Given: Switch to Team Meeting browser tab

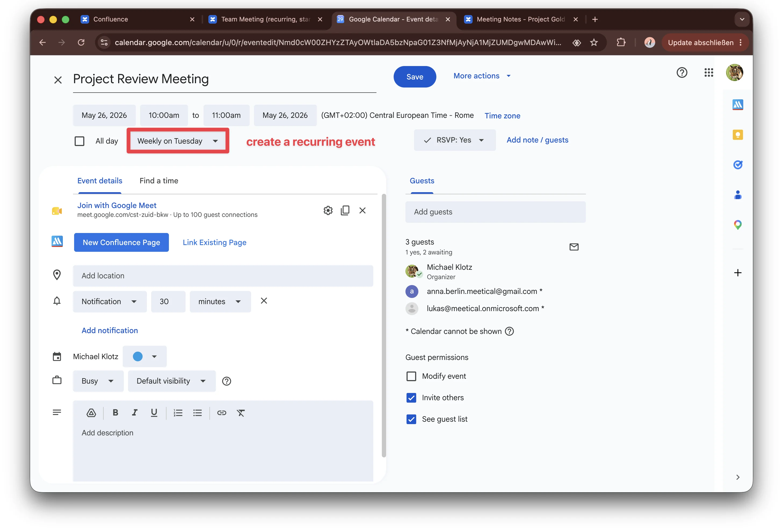Looking at the screenshot, I should point(266,19).
